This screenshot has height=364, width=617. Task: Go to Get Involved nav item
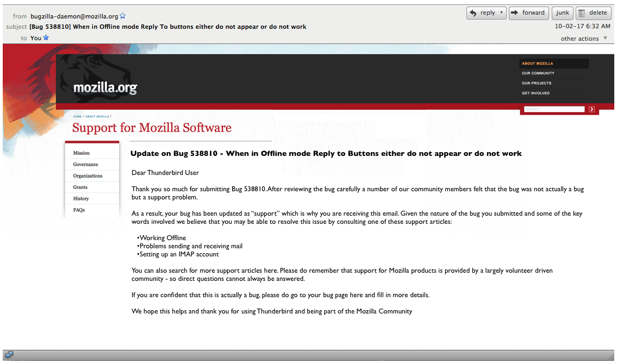click(535, 93)
